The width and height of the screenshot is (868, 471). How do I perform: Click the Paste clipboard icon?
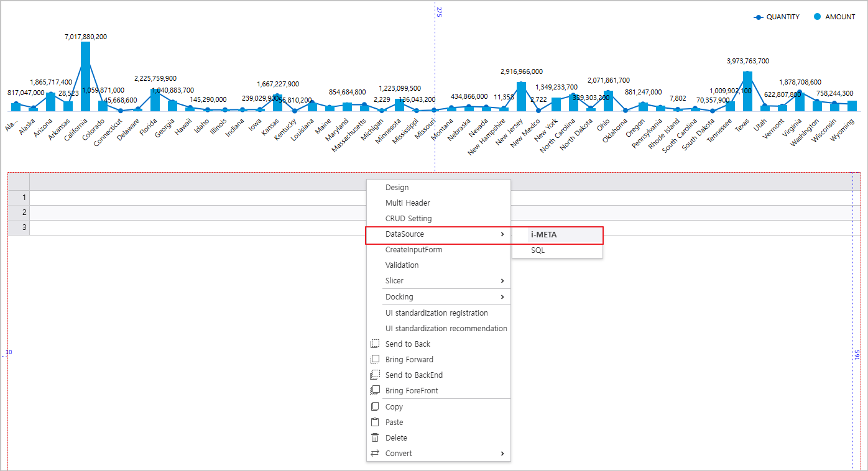click(374, 422)
